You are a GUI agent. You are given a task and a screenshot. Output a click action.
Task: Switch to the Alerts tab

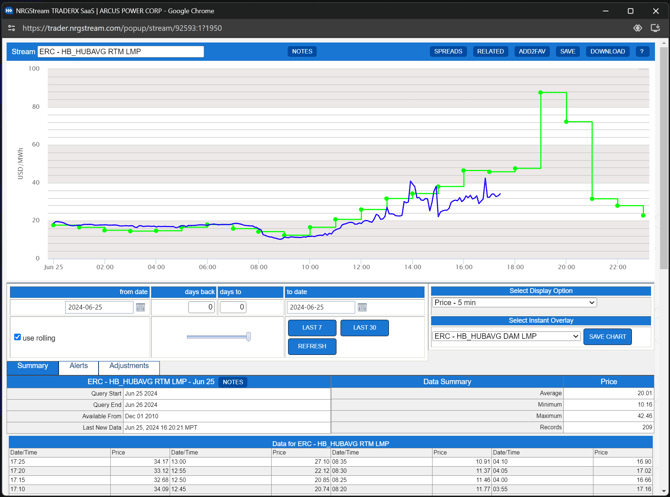[79, 368]
